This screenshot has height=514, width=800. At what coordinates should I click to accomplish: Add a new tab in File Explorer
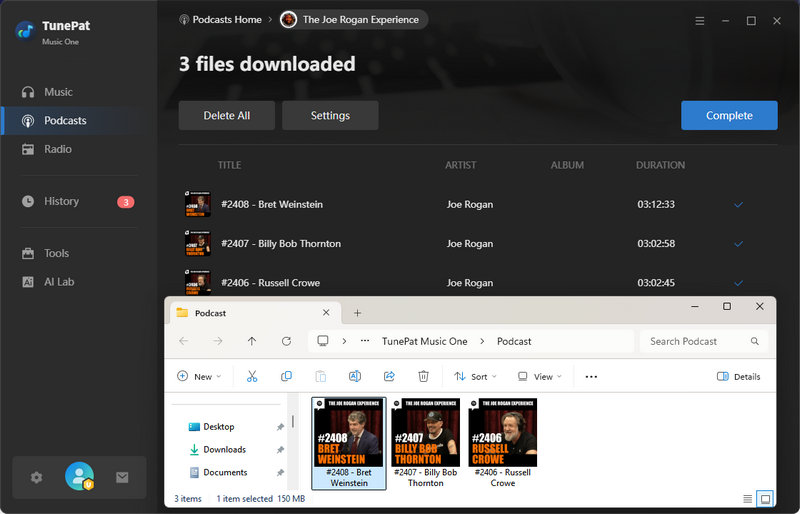[357, 313]
